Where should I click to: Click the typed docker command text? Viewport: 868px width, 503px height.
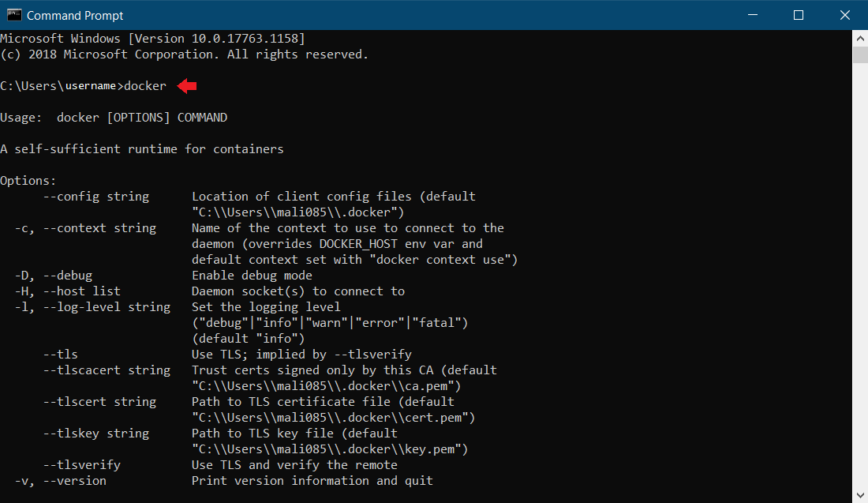[x=145, y=86]
